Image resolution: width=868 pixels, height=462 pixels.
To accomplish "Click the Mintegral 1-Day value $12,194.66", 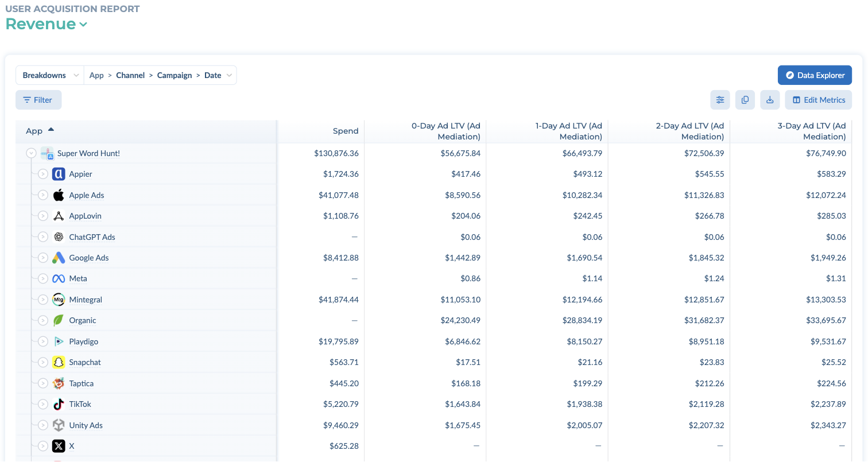I will coord(583,300).
